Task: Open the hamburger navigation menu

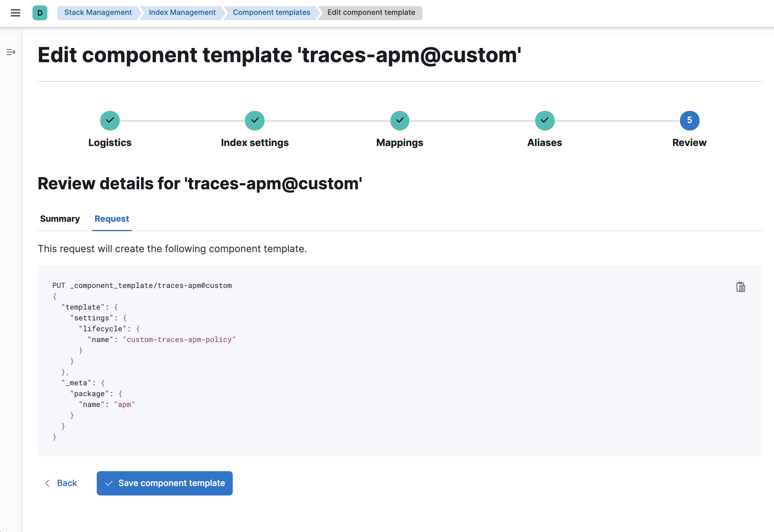Action: [16, 13]
